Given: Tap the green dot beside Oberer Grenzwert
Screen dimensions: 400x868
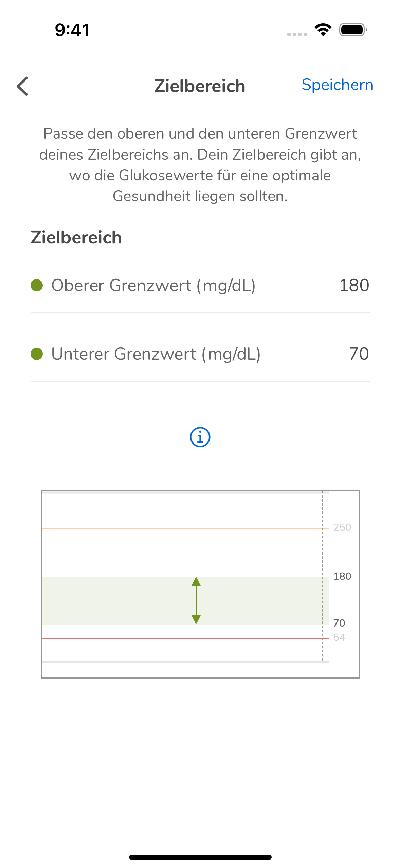Looking at the screenshot, I should (x=37, y=285).
